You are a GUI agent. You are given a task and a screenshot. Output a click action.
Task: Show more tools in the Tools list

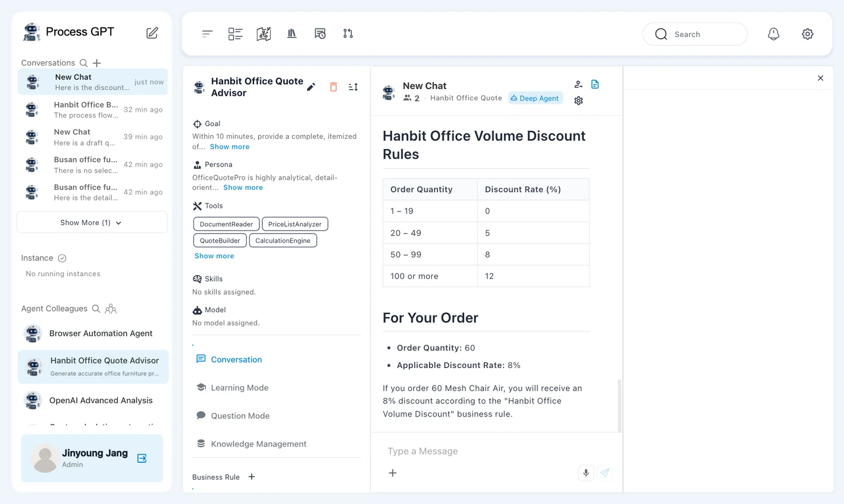point(214,256)
